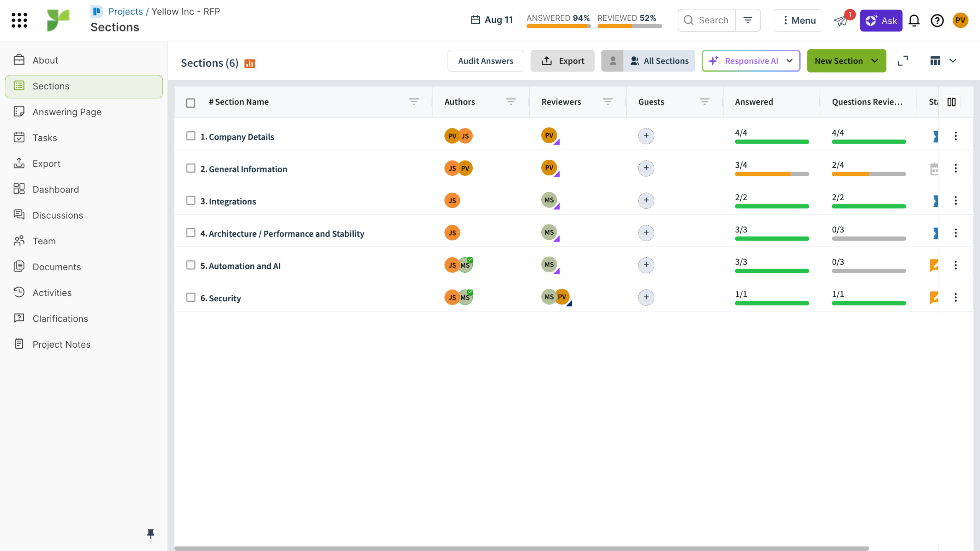Open the Projects breadcrumb link
980x551 pixels.
125,11
